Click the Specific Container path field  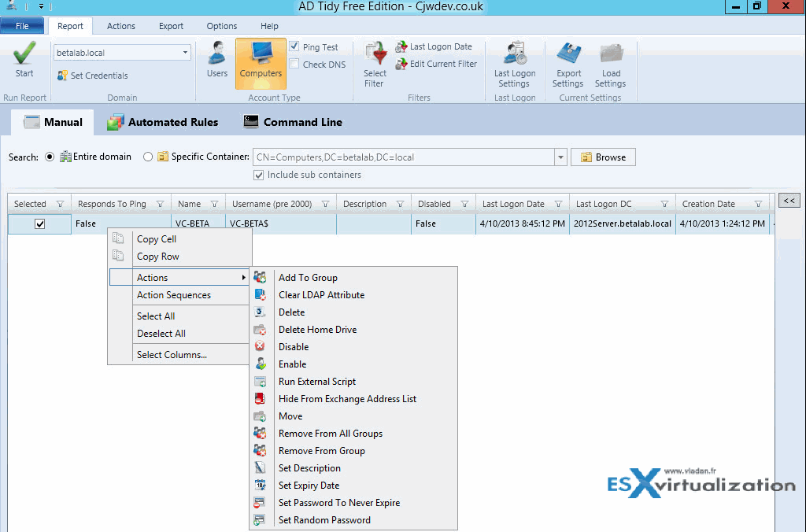pyautogui.click(x=404, y=157)
